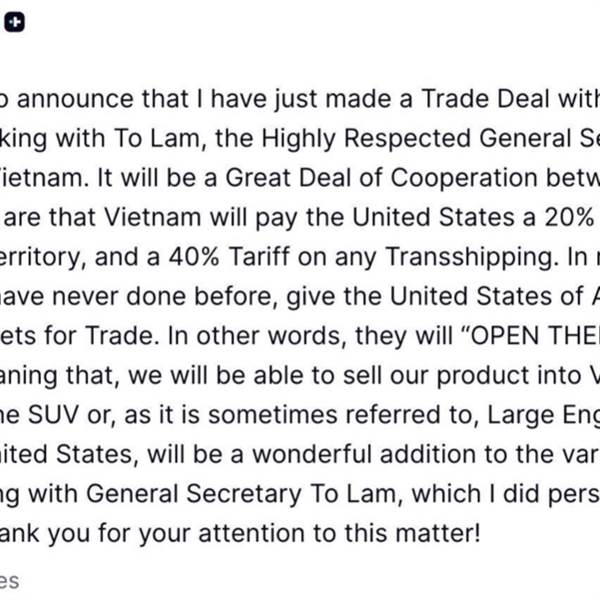Click the "20%" figure in the post

(569, 217)
